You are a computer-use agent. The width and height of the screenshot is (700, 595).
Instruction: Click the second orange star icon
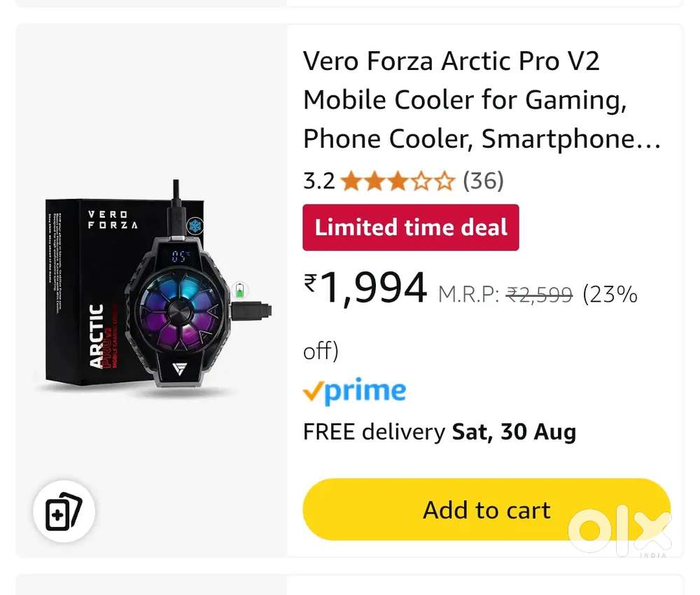click(x=374, y=181)
